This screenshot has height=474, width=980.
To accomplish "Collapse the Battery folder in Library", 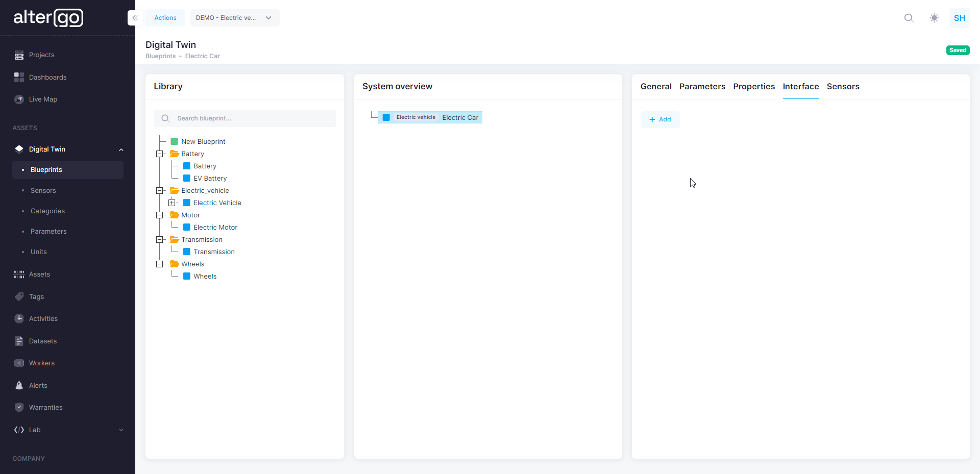I will pos(160,154).
